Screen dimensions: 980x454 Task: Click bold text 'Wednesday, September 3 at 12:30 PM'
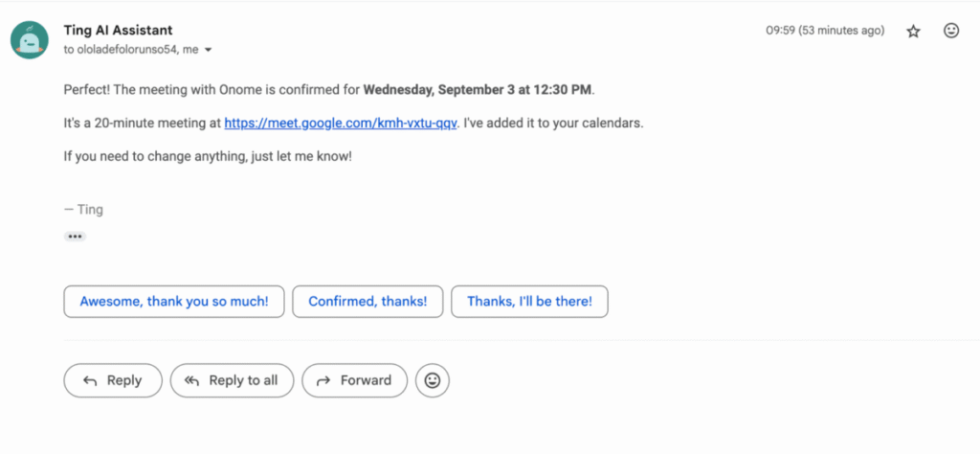(x=478, y=89)
